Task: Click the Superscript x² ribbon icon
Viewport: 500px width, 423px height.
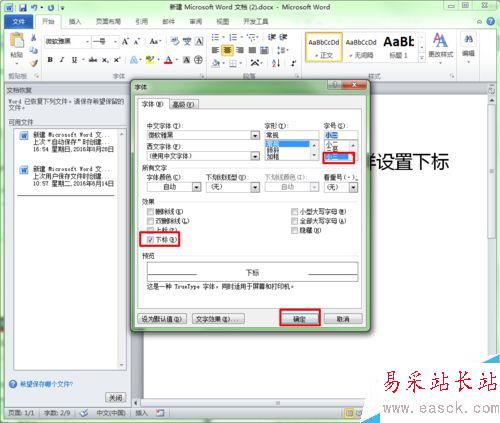Action: point(117,60)
